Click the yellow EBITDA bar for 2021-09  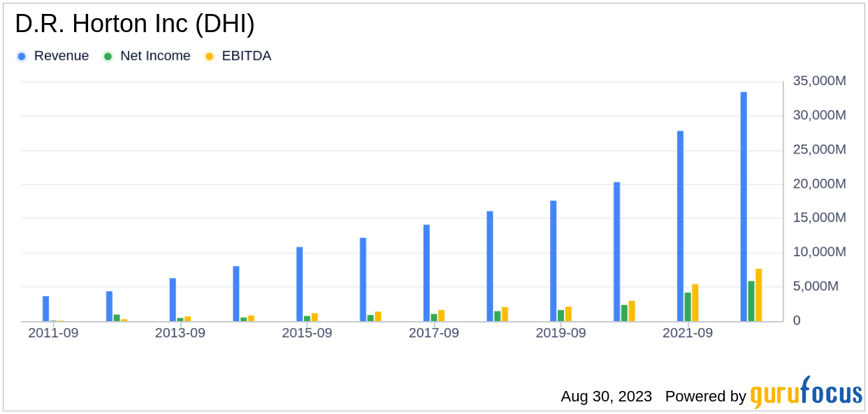coord(695,303)
